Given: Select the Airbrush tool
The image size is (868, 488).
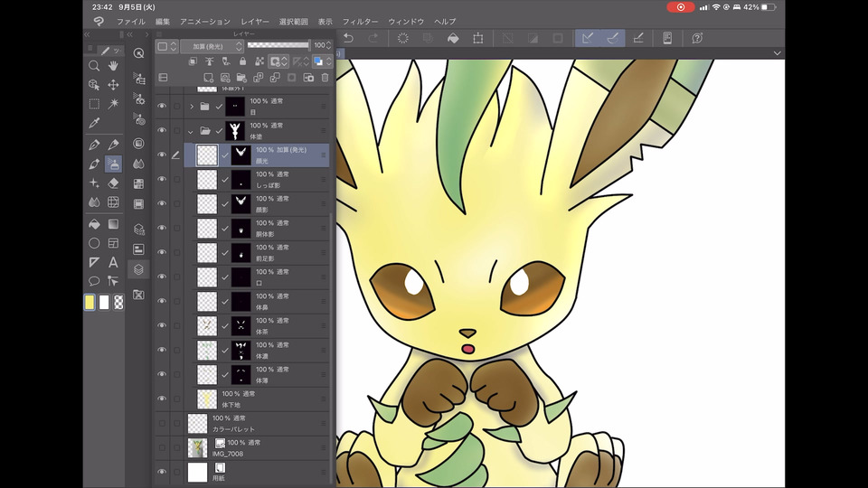Looking at the screenshot, I should (x=113, y=164).
